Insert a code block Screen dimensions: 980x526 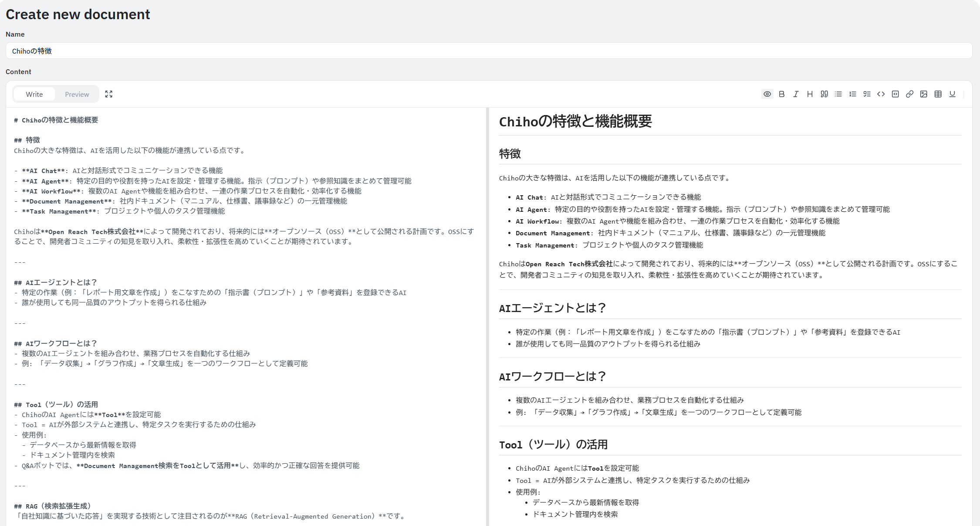click(895, 94)
